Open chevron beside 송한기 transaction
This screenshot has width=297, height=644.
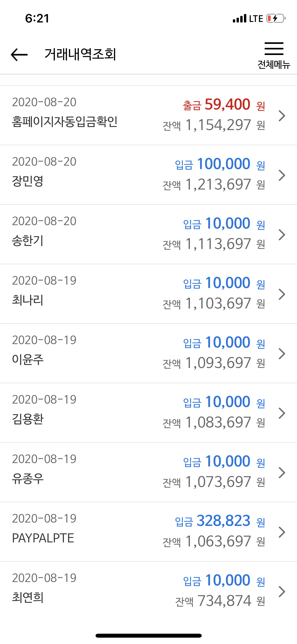pyautogui.click(x=282, y=235)
